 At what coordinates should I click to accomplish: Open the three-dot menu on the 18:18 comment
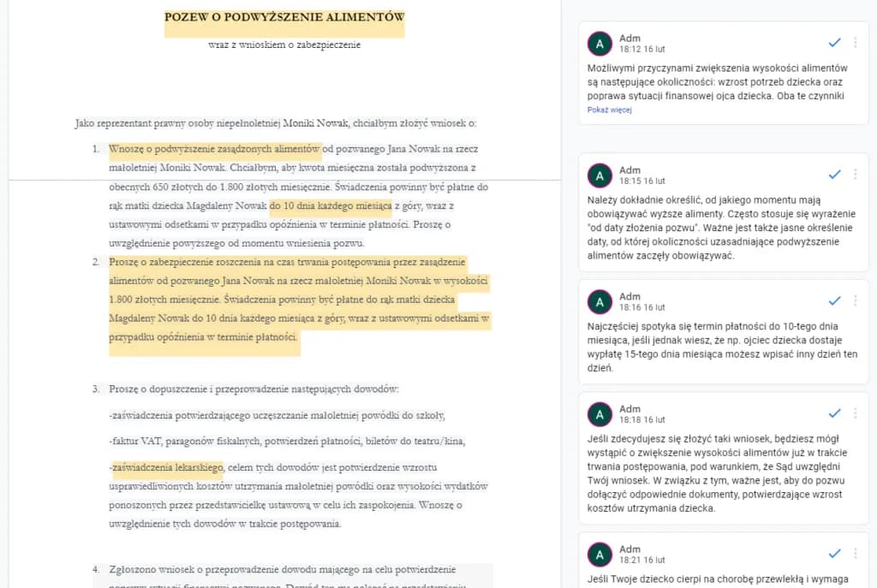[x=853, y=412]
